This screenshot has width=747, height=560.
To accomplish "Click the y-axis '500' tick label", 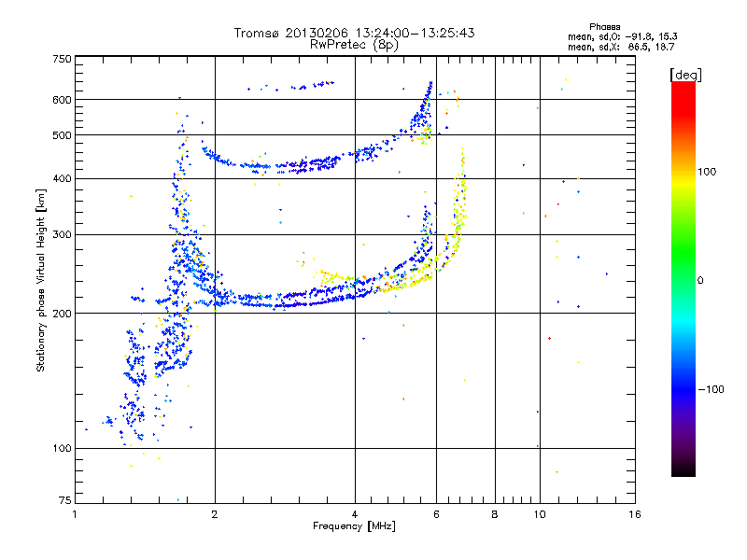I will click(x=62, y=135).
